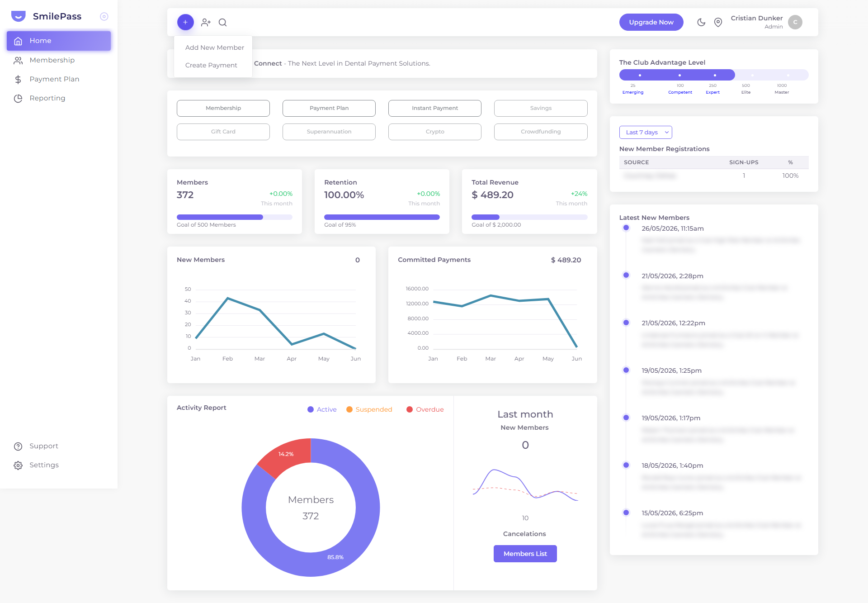Viewport: 868px width, 603px height.
Task: Click the Crypto button
Action: coord(435,132)
